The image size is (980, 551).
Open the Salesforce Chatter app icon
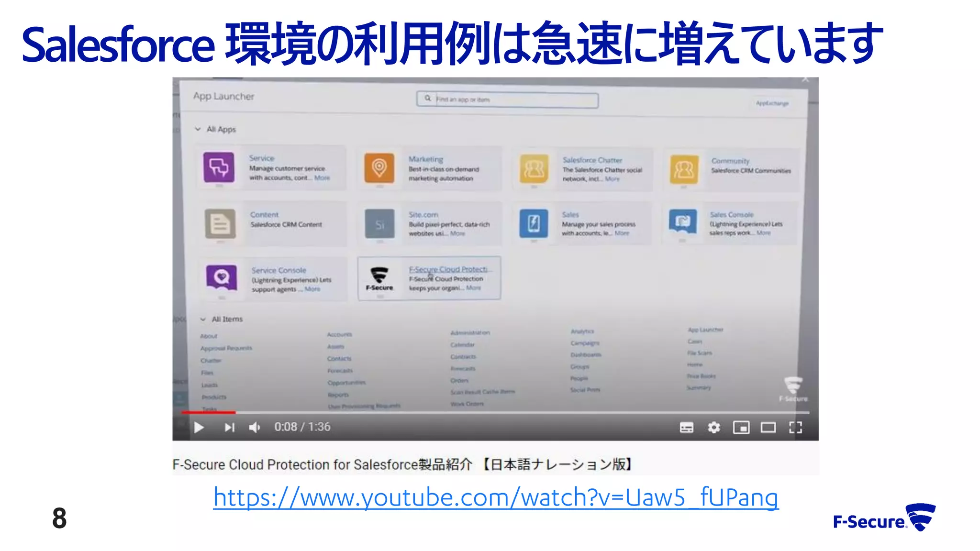(x=534, y=169)
